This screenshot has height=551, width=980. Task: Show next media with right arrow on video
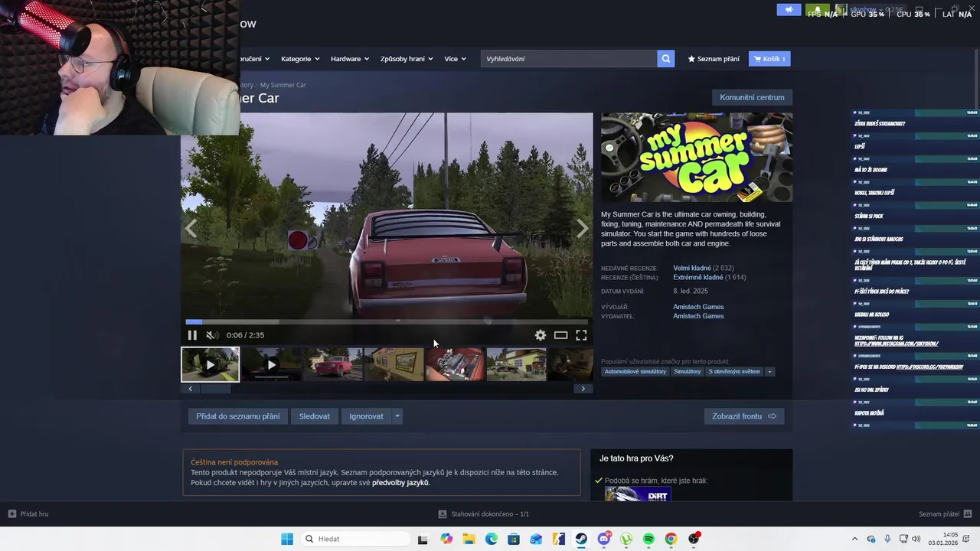(x=583, y=227)
